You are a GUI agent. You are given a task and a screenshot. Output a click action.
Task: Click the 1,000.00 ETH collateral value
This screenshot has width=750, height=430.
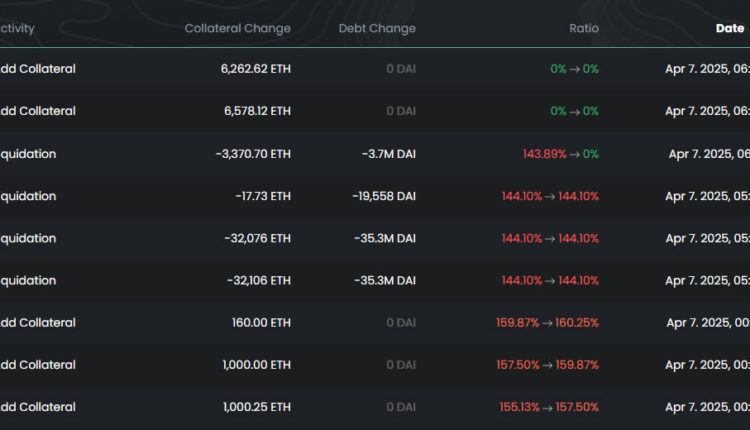tap(256, 365)
